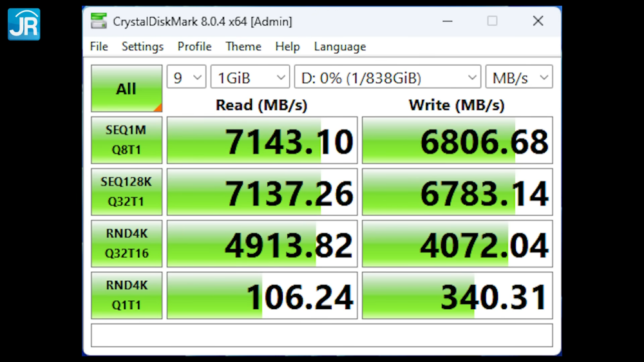Image resolution: width=644 pixels, height=362 pixels.
Task: Open the Profile menu
Action: 194,46
